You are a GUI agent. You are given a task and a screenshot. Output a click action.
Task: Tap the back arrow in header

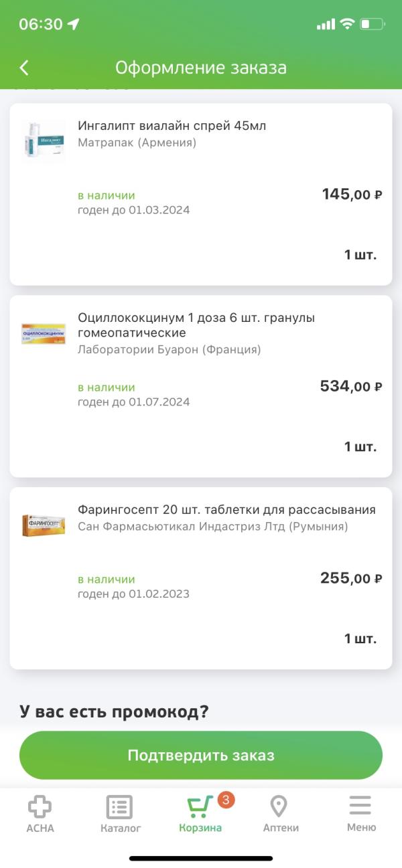(24, 68)
